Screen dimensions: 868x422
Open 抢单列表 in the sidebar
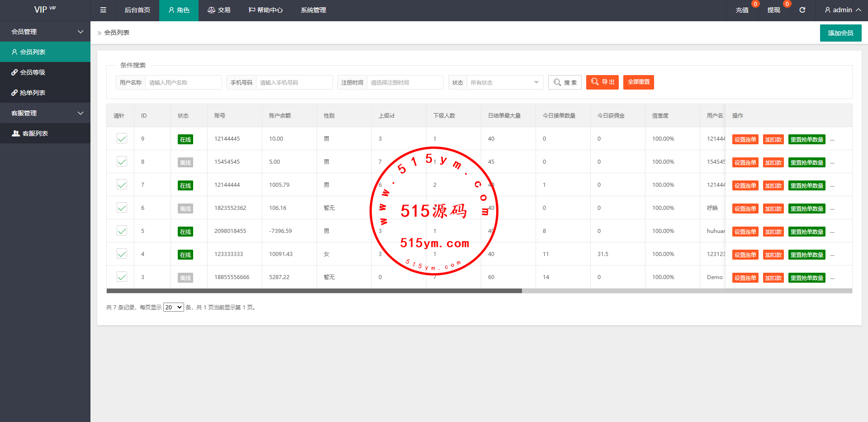pyautogui.click(x=32, y=93)
